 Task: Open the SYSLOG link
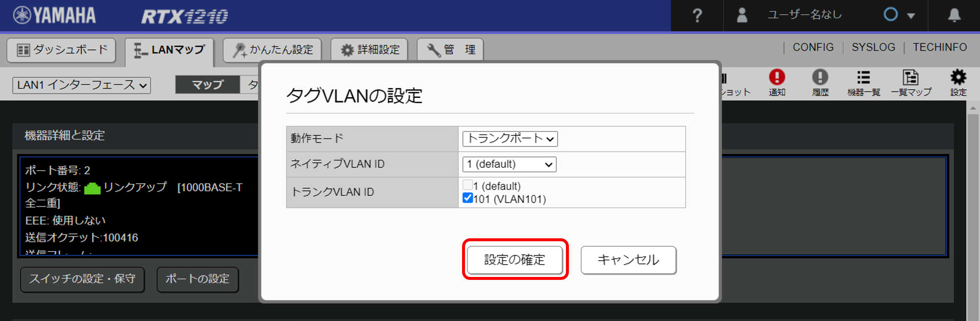pyautogui.click(x=873, y=47)
